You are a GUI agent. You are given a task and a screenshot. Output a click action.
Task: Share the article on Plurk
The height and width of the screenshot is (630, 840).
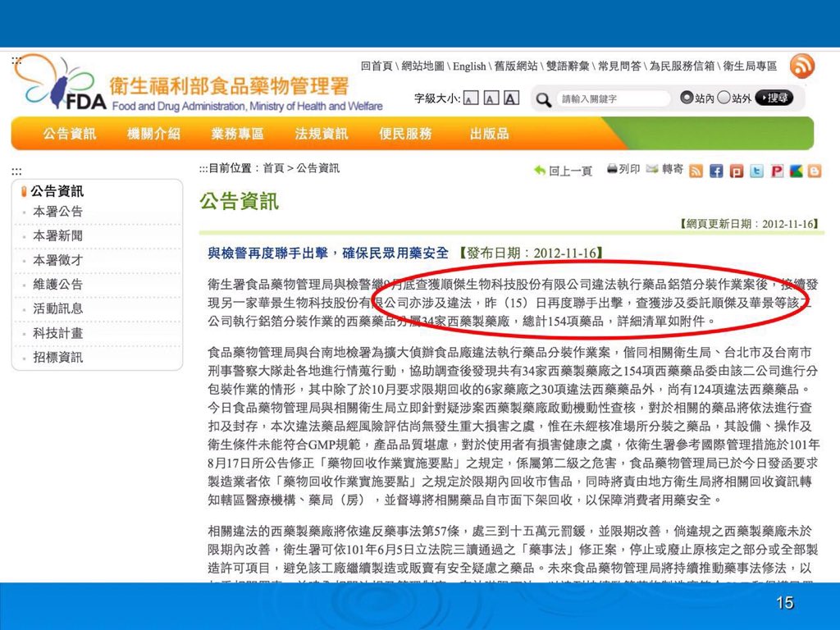click(737, 171)
